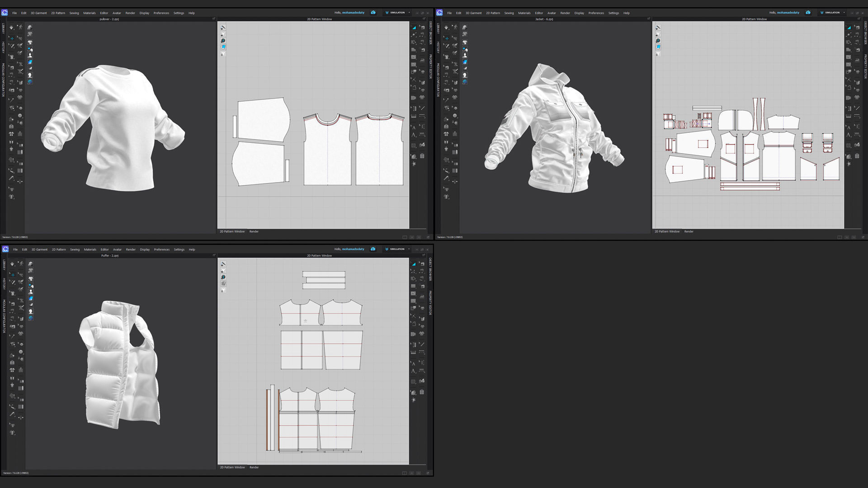Click the blue globe icon in pullover 3D toolbar
The height and width of the screenshot is (488, 868).
[30, 82]
